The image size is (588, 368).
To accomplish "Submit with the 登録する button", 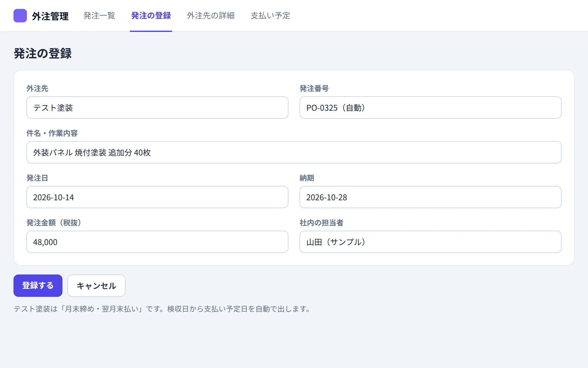I will (38, 286).
